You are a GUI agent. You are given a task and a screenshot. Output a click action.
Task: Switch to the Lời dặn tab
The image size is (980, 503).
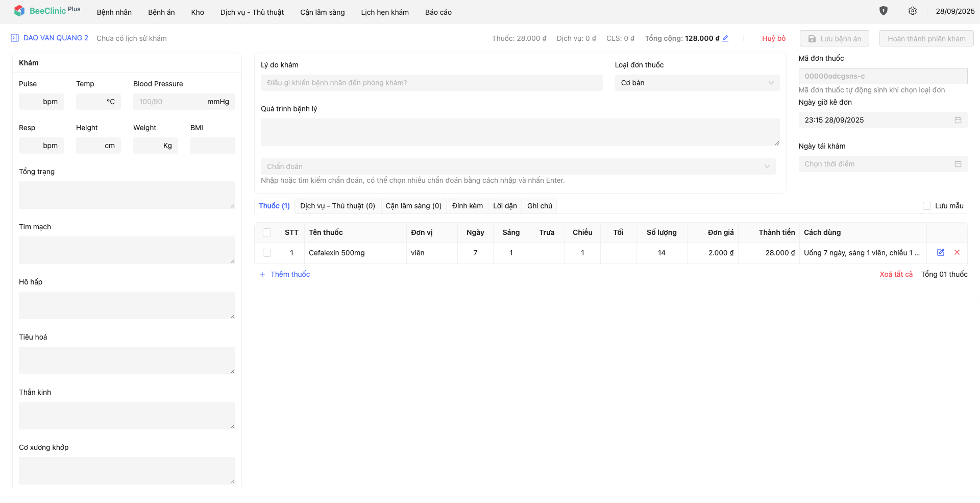tap(504, 206)
